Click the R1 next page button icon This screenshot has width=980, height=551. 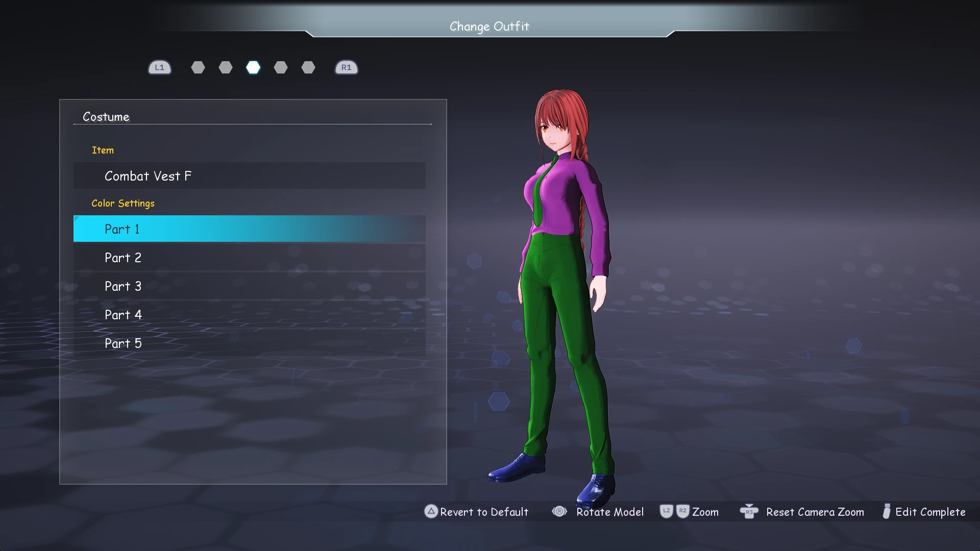click(x=346, y=67)
